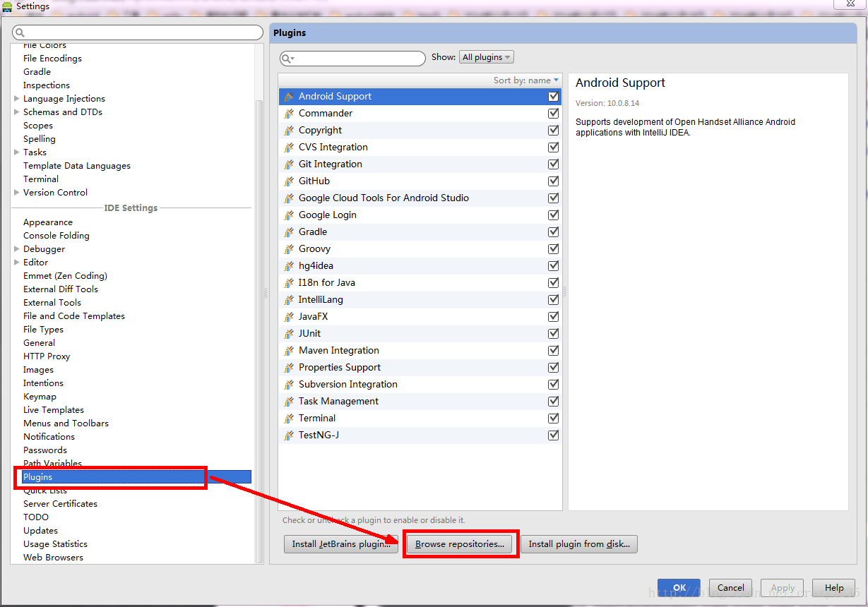Click the settings list vertical scrollbar
This screenshot has height=607, width=868.
click(258, 332)
